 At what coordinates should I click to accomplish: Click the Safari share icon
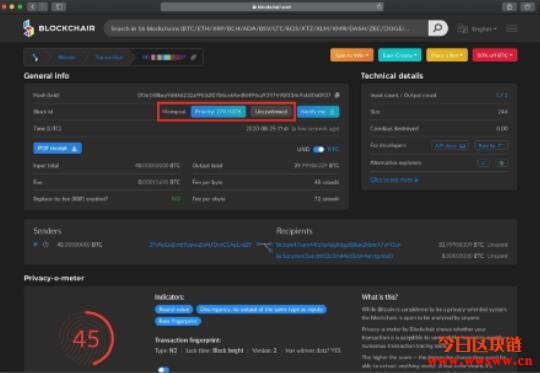pyautogui.click(x=509, y=6)
